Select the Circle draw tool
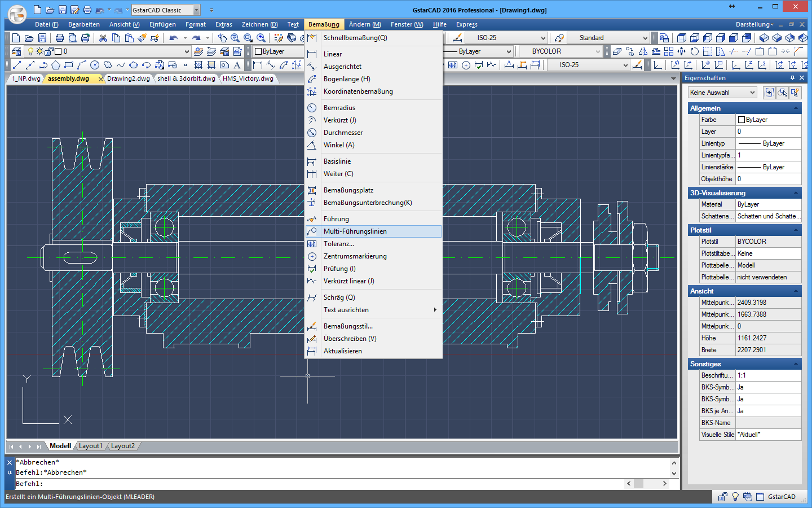Screen dimensions: 812x508 tap(94, 65)
